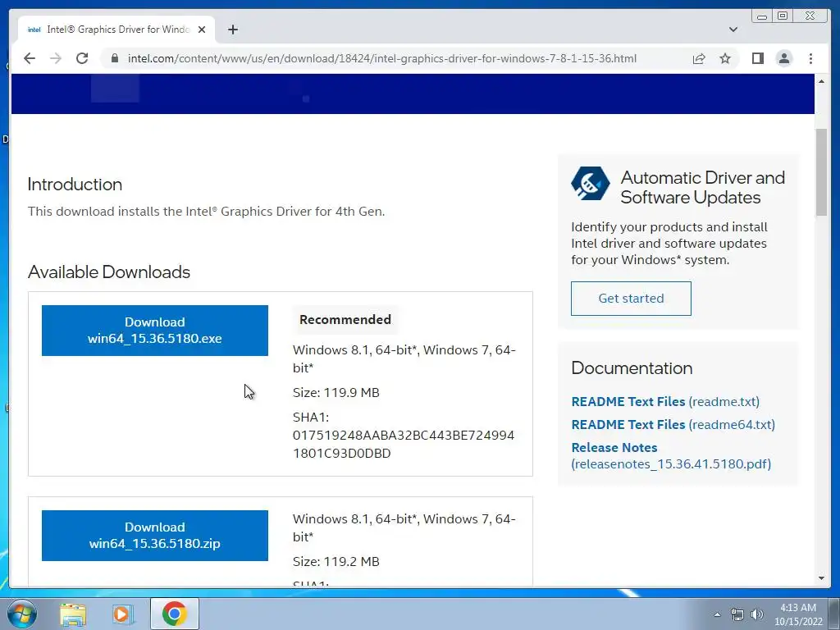Reload the Intel driver page
840x630 pixels.
click(82, 58)
